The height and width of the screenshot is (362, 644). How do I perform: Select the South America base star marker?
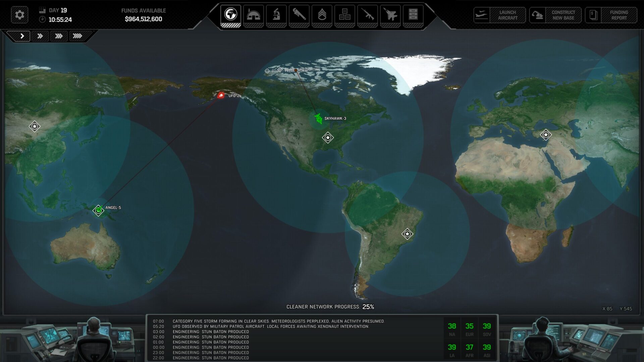(x=407, y=234)
